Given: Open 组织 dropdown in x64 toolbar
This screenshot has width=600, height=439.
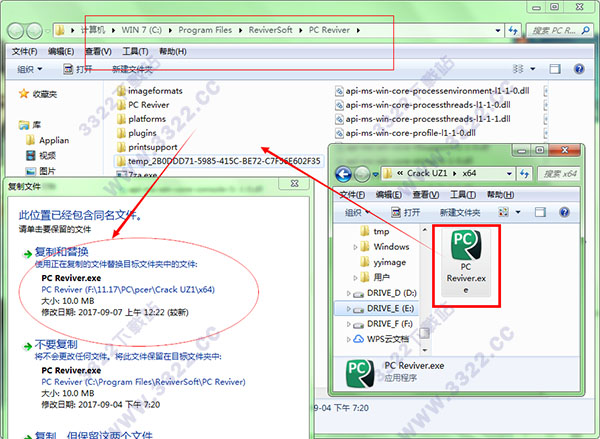Looking at the screenshot, I should pos(357,212).
